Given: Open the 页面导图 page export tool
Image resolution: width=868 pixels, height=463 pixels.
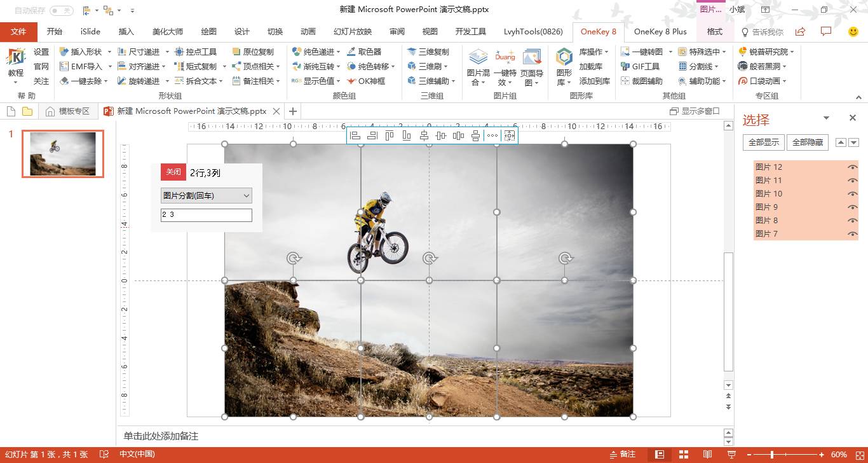Looking at the screenshot, I should (x=532, y=67).
